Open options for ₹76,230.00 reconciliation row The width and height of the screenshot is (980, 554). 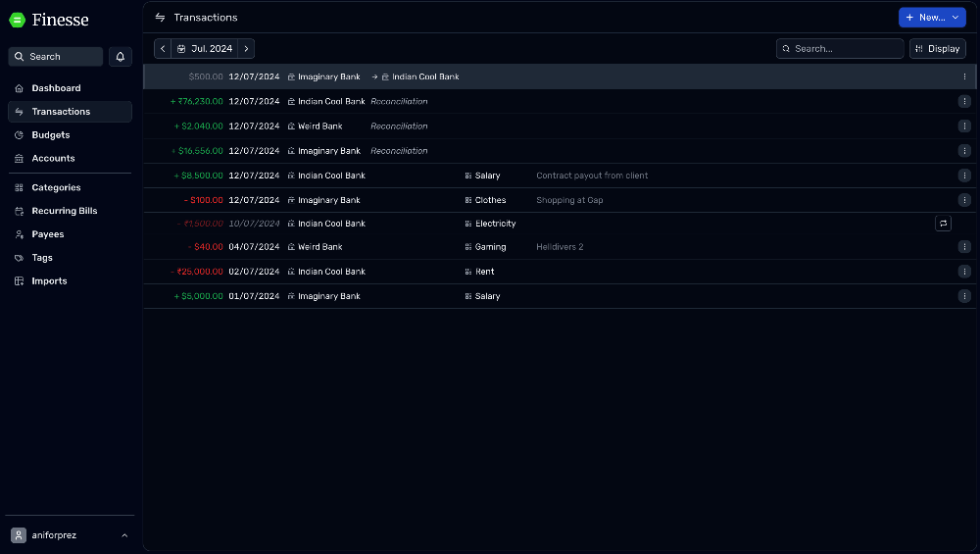pyautogui.click(x=964, y=101)
